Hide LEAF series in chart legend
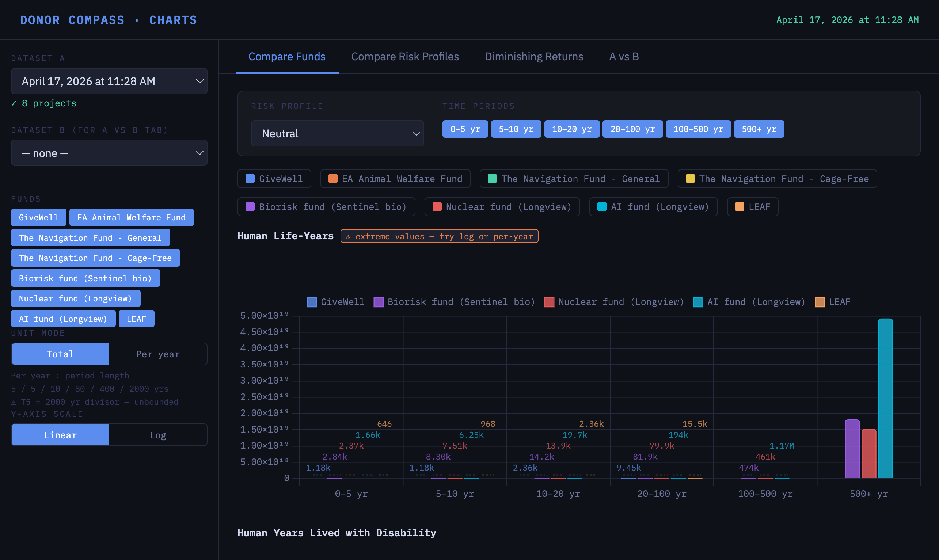Viewport: 939px width, 560px height. point(833,302)
